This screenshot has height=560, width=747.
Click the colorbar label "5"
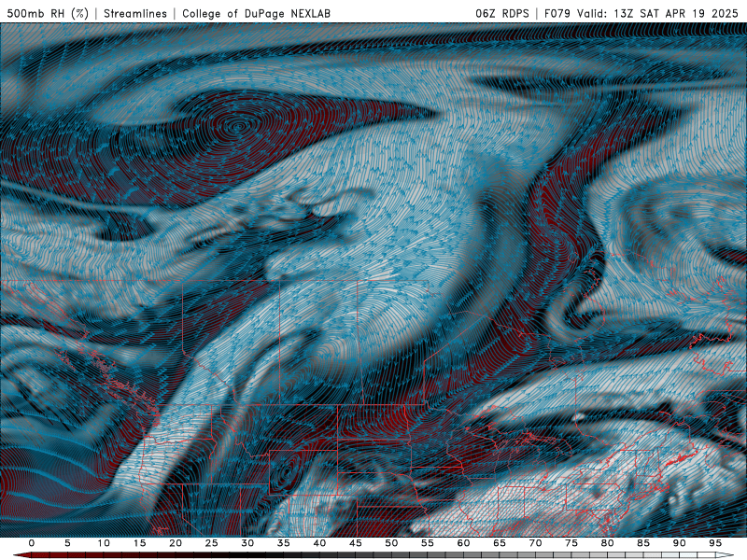pyautogui.click(x=67, y=543)
